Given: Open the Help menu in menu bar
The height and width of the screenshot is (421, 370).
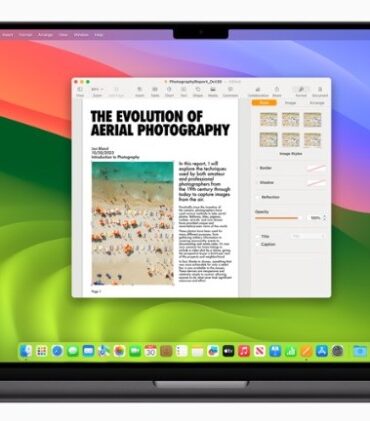Looking at the screenshot, I should click(99, 35).
